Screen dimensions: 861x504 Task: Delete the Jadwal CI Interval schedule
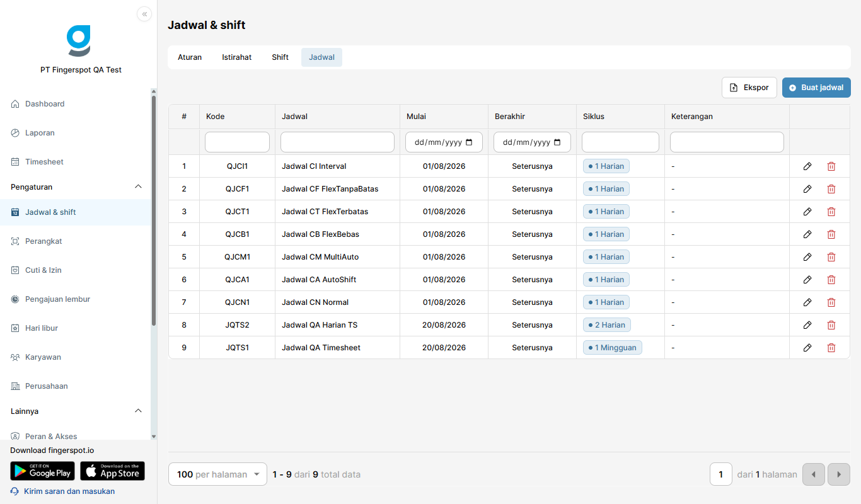[x=831, y=166]
